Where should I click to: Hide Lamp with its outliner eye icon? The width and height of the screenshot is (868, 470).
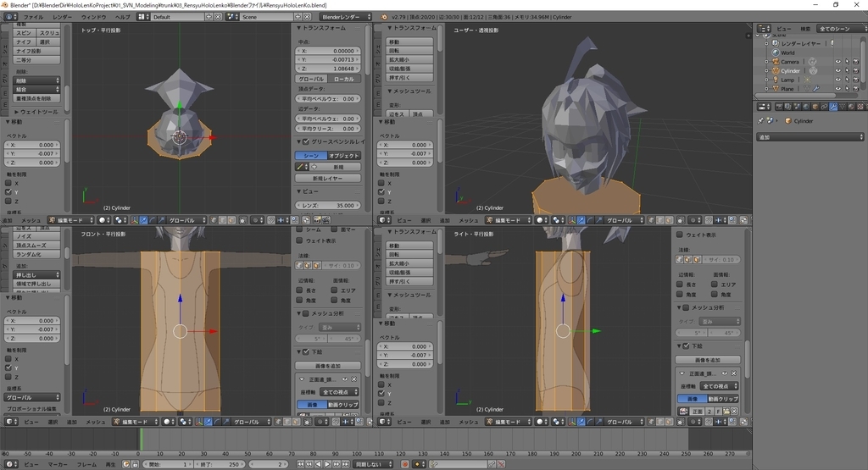[x=838, y=80]
